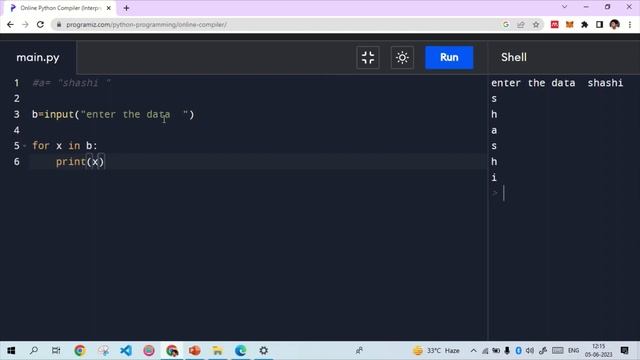Open Settings gear on the taskbar
Viewport: 640px width, 360px height.
264,350
